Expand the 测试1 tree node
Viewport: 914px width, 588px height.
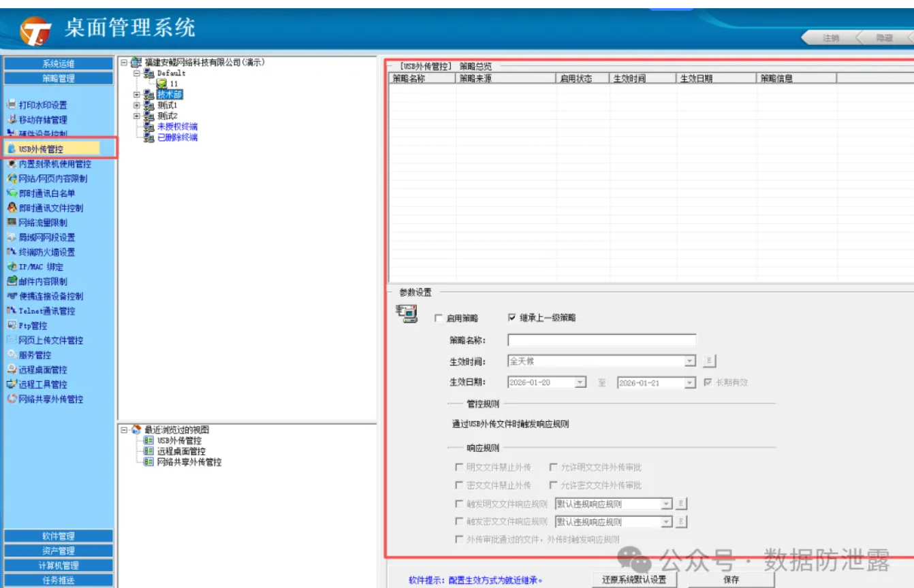[137, 105]
